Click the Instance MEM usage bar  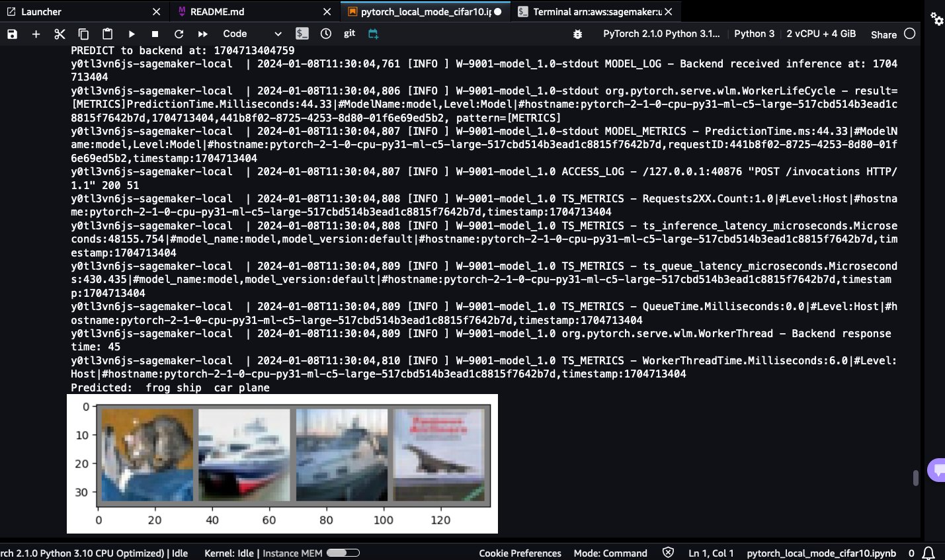(x=343, y=553)
